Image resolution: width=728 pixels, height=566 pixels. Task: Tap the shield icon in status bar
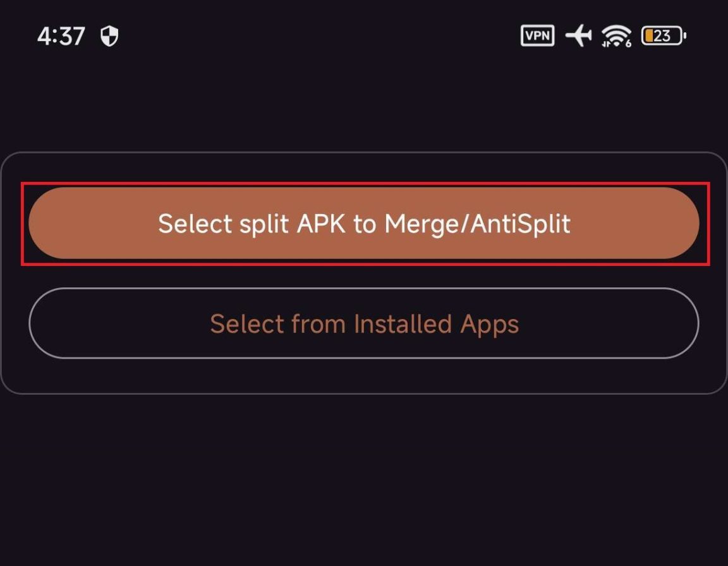pos(109,36)
